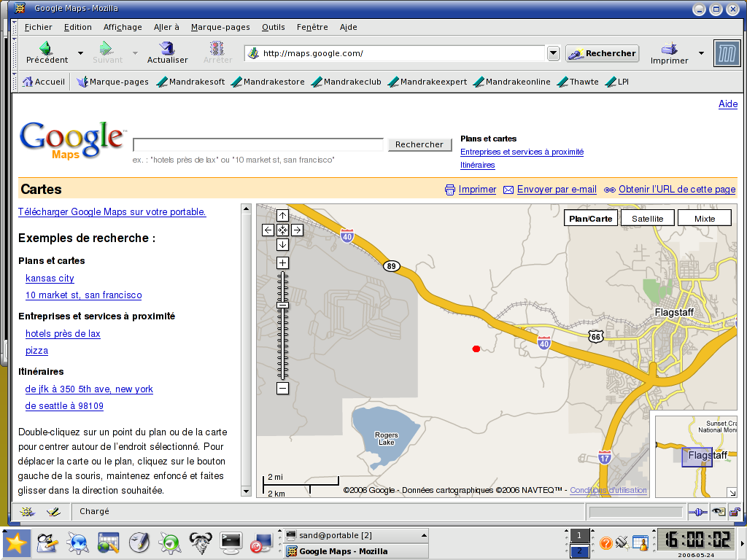Image resolution: width=747 pixels, height=560 pixels.
Task: Click the Imprimer printer toolbar icon
Action: coord(670,52)
